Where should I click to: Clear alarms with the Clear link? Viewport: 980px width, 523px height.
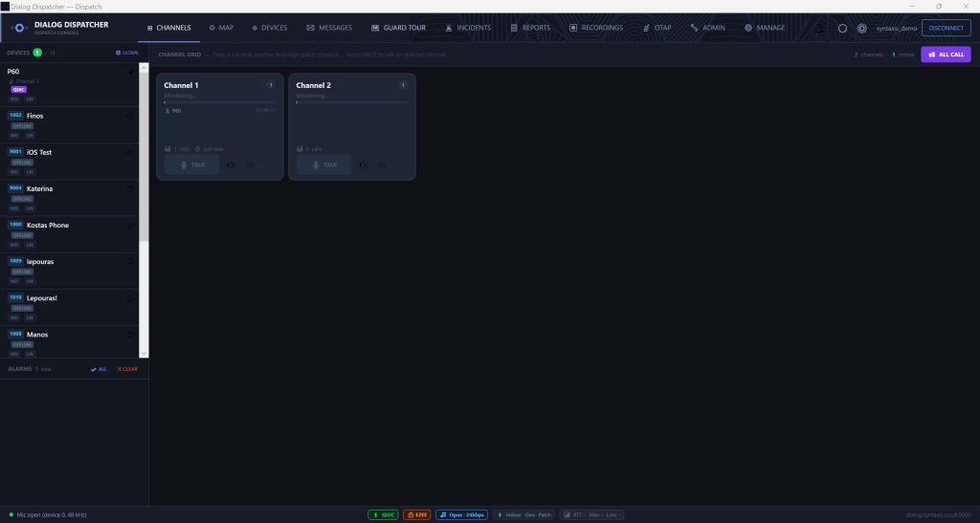[127, 369]
